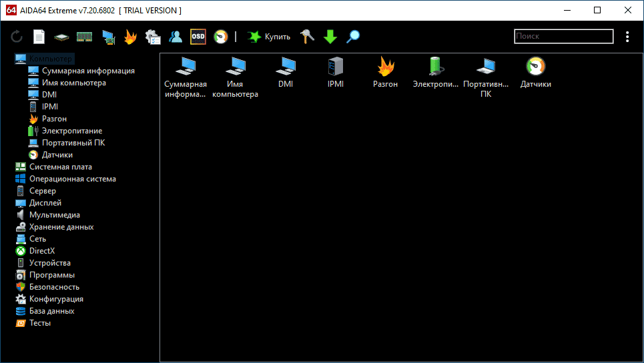Click the magnifying glass search icon
The height and width of the screenshot is (363, 644).
pos(353,37)
